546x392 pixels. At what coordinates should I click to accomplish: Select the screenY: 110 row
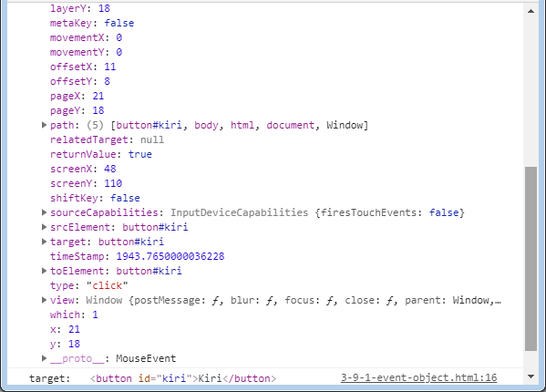point(86,183)
